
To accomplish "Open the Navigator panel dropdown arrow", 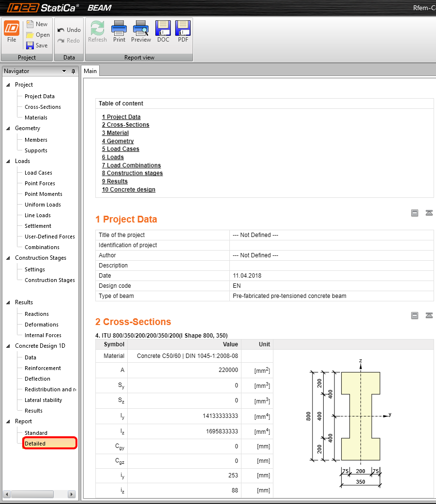I will point(64,72).
